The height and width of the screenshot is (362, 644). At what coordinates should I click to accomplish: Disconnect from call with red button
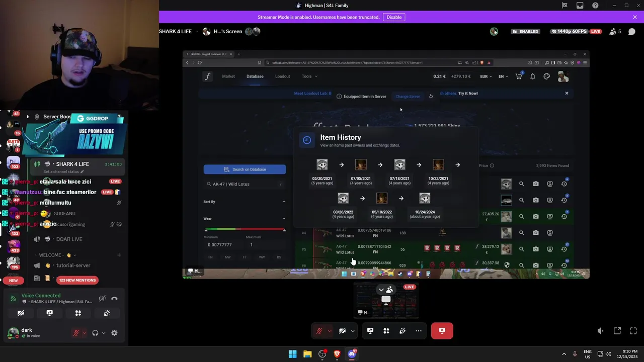pyautogui.click(x=442, y=331)
